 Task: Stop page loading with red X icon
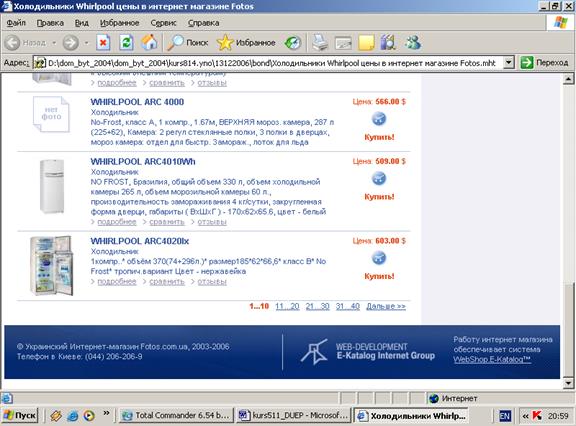click(x=103, y=43)
